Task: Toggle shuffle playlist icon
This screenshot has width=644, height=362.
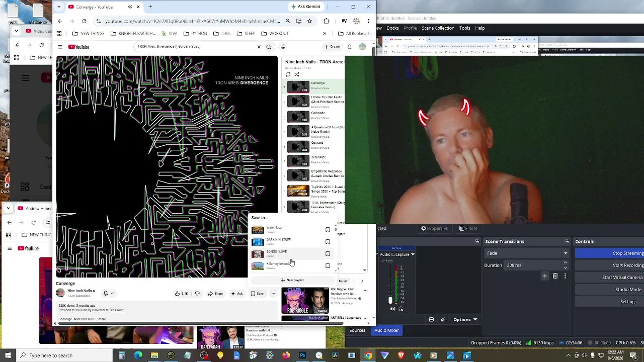Action: point(296,74)
